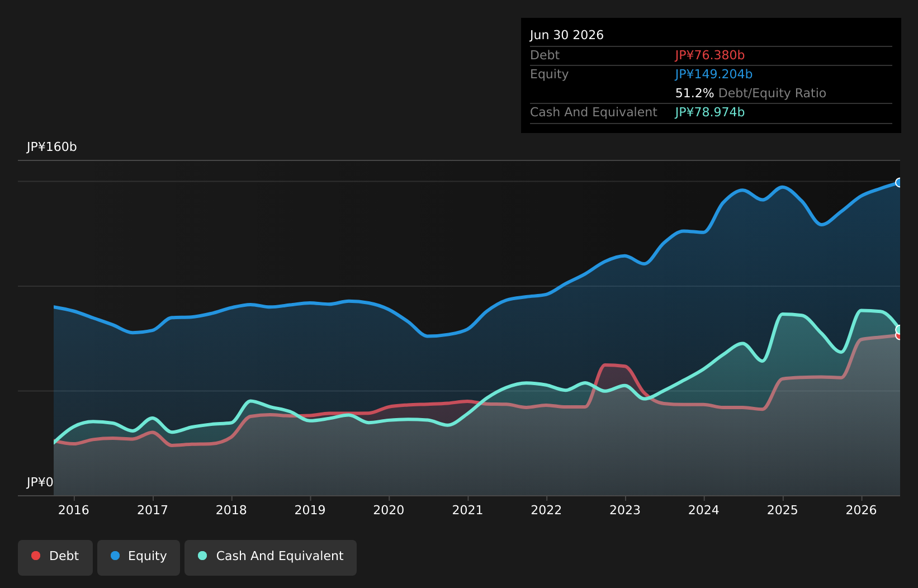Screen dimensions: 918x588
Task: Click the Equity value JP¥149.204b in tooltip
Action: (714, 74)
